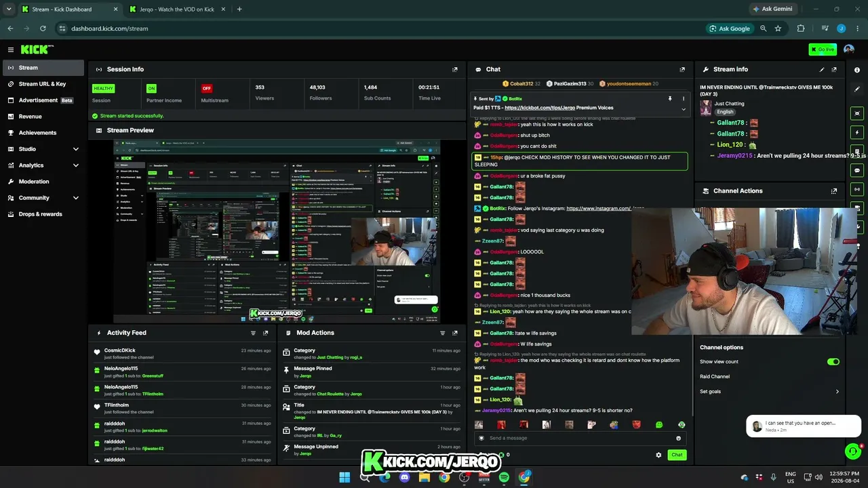This screenshot has width=868, height=488.
Task: Open the kickbot.com tips link in pinned message
Action: tap(539, 108)
